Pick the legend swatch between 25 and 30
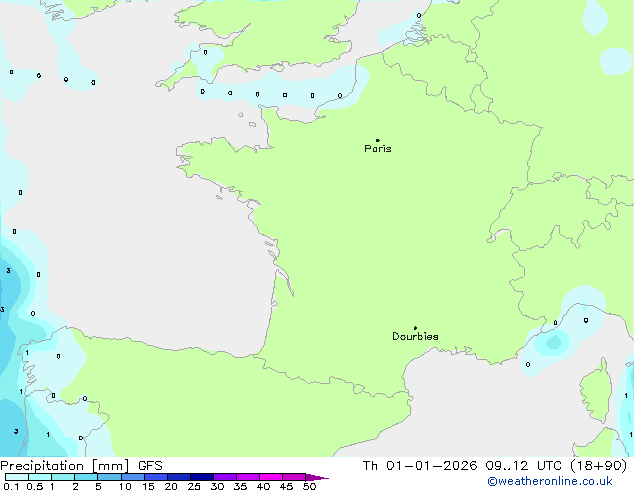This screenshot has width=634, height=490. coord(202,477)
